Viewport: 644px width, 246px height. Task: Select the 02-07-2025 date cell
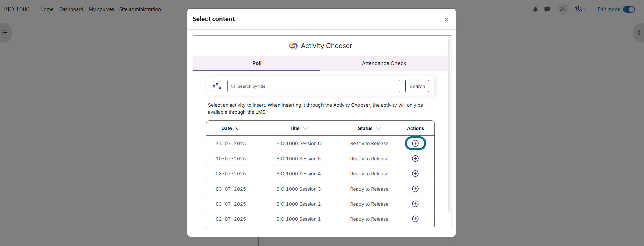tap(231, 219)
